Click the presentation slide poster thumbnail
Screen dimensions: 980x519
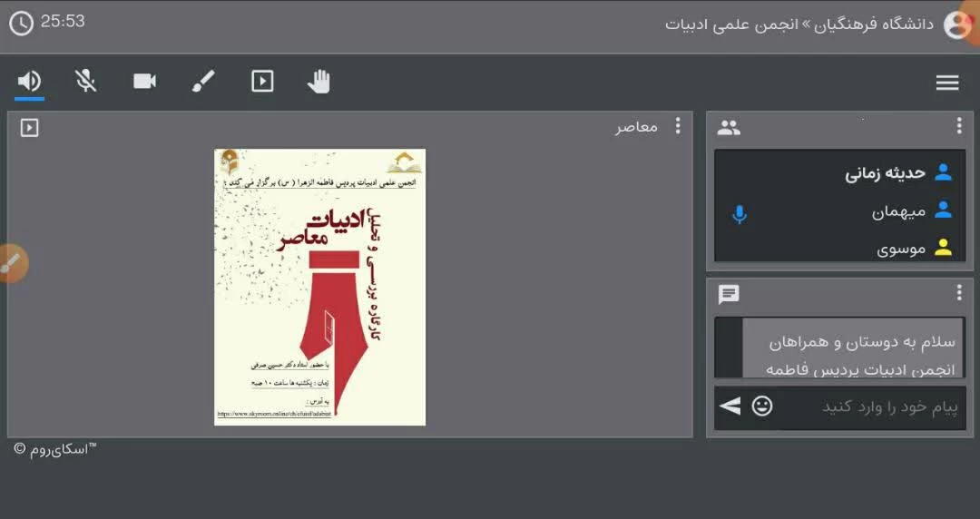[319, 287]
